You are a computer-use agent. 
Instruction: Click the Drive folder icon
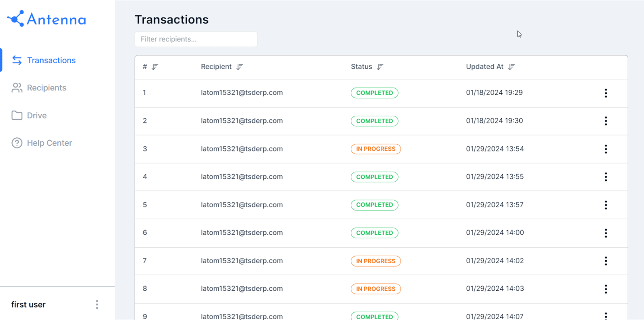click(x=17, y=115)
